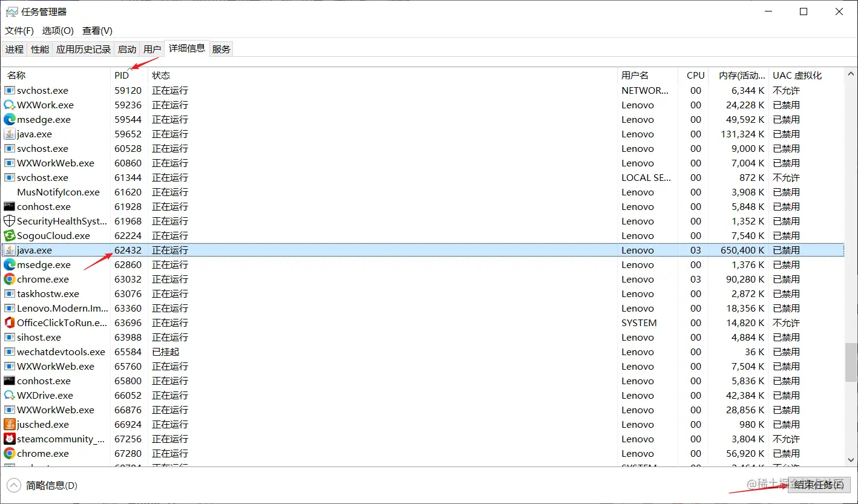Click the LOCAL SE... user name cell
This screenshot has width=858, height=504.
[646, 177]
